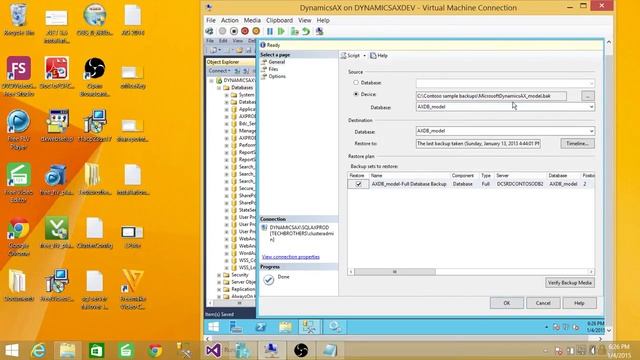
Task: Open the Media menu
Action: point(252,20)
